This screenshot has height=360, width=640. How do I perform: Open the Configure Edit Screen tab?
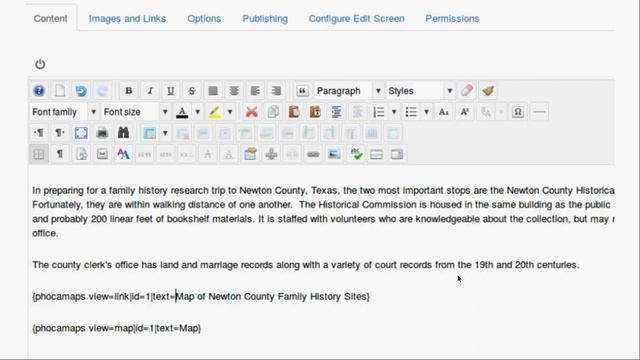[x=357, y=18]
